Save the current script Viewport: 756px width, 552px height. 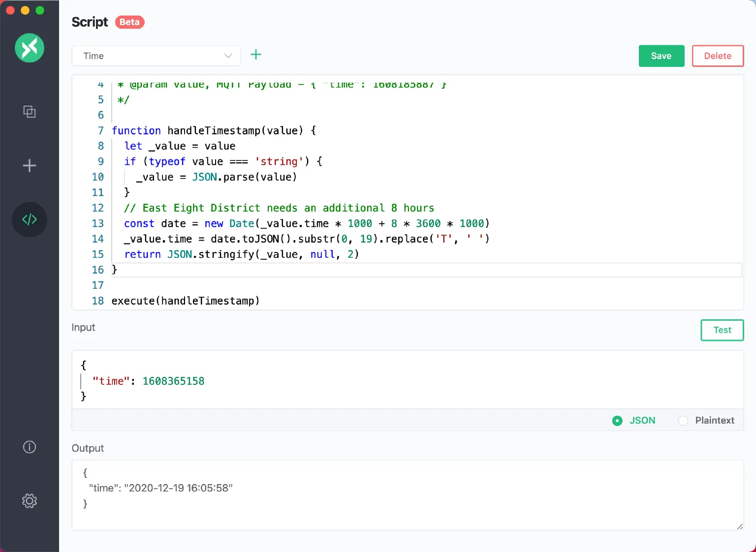pos(661,56)
